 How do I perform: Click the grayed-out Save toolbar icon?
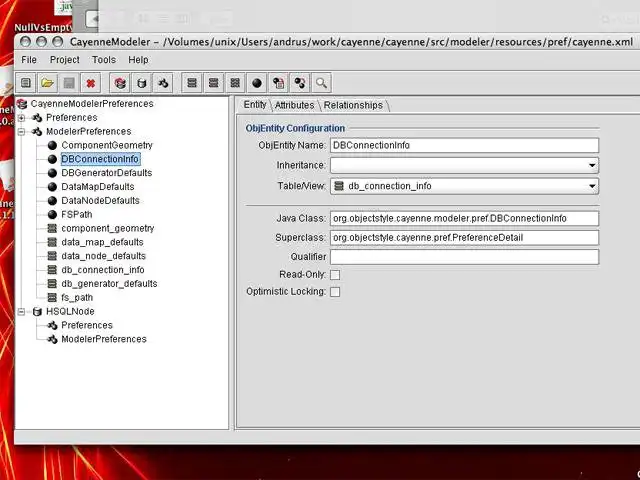coord(69,83)
